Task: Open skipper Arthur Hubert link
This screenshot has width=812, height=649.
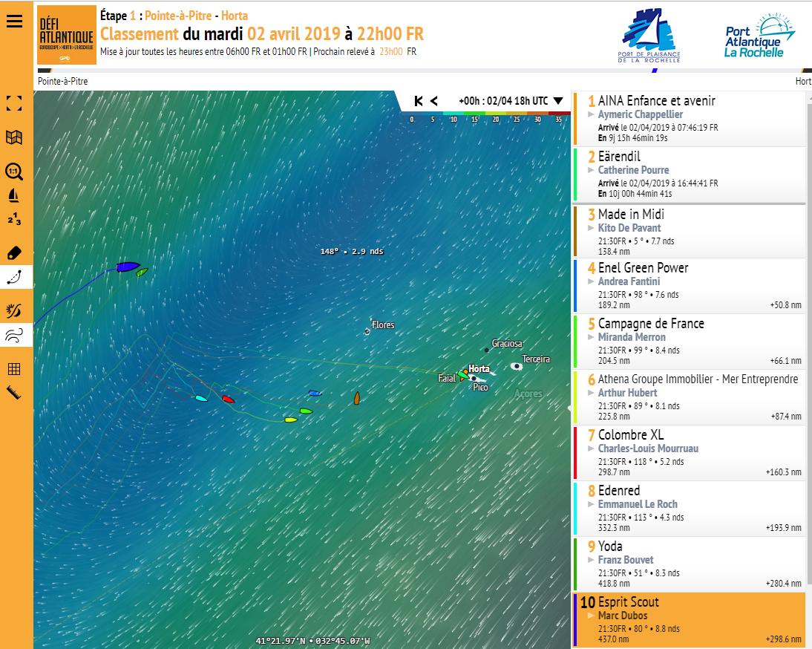Action: (628, 393)
